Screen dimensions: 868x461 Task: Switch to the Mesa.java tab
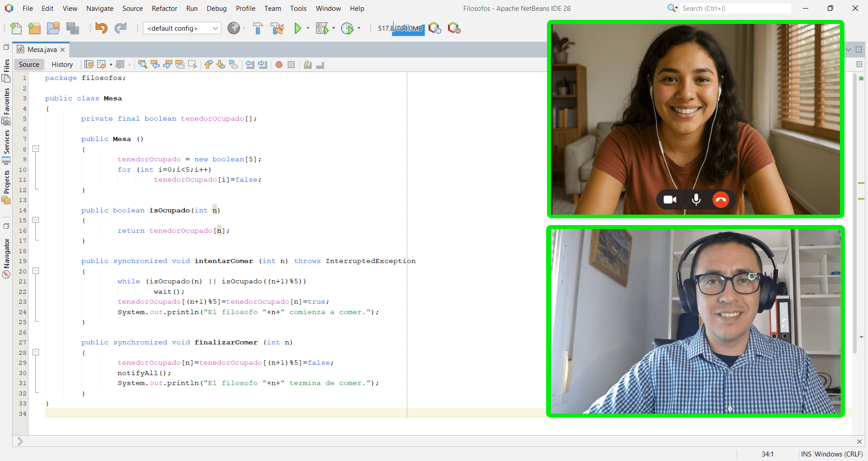pyautogui.click(x=42, y=50)
